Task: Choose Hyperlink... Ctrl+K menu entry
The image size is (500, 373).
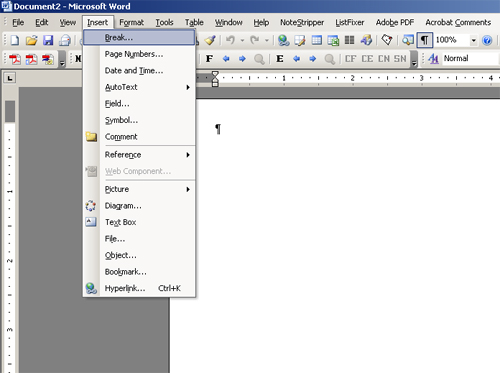Action: coord(139,288)
